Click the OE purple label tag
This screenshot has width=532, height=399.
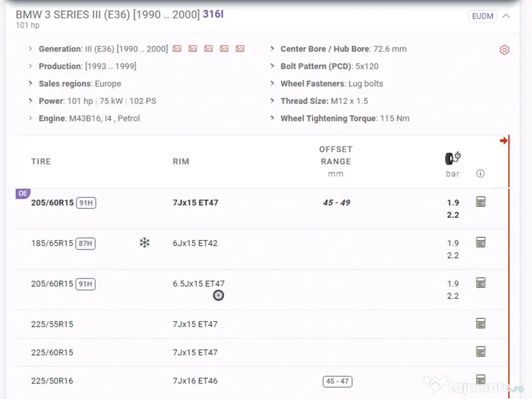[23, 193]
